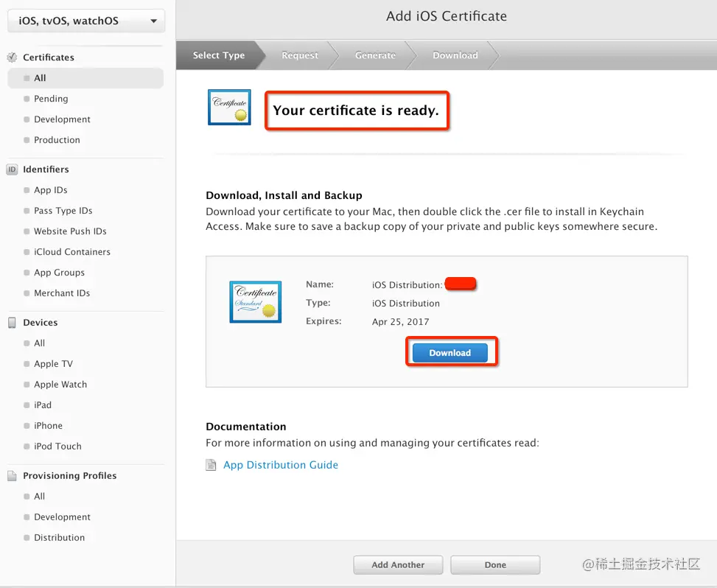
Task: Click the Identifiers section heading
Action: tap(46, 169)
